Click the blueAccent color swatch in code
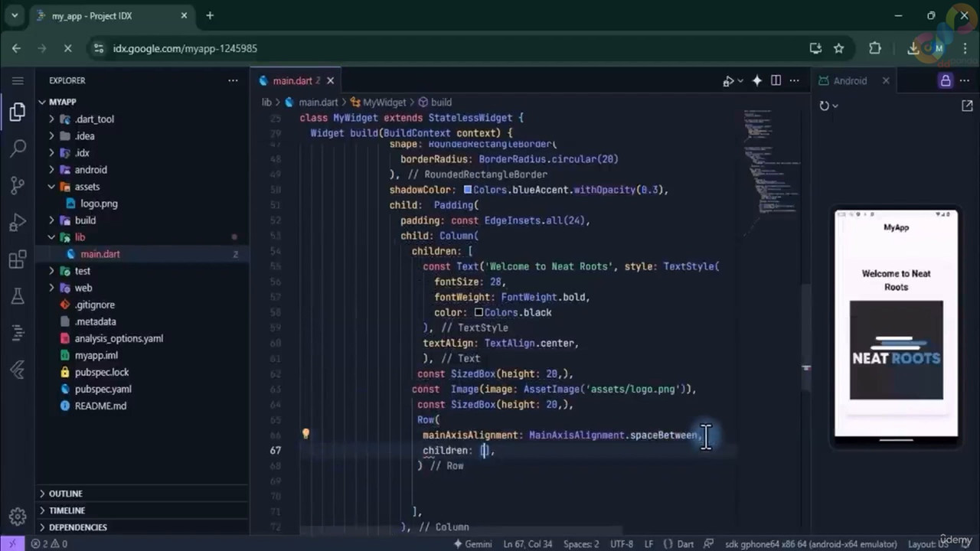 point(468,190)
